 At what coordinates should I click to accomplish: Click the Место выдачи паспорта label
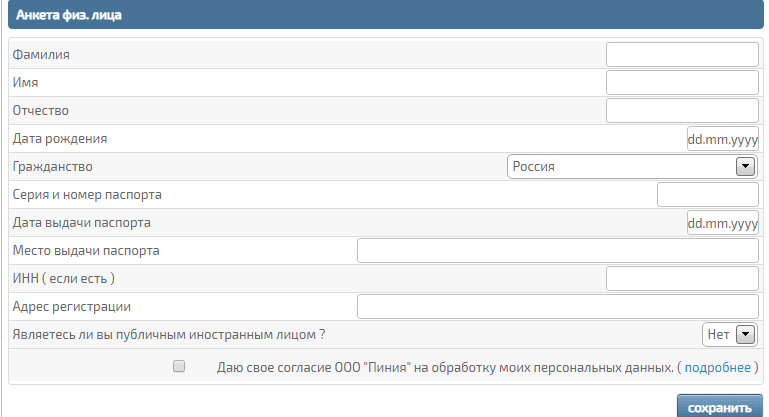tap(86, 251)
